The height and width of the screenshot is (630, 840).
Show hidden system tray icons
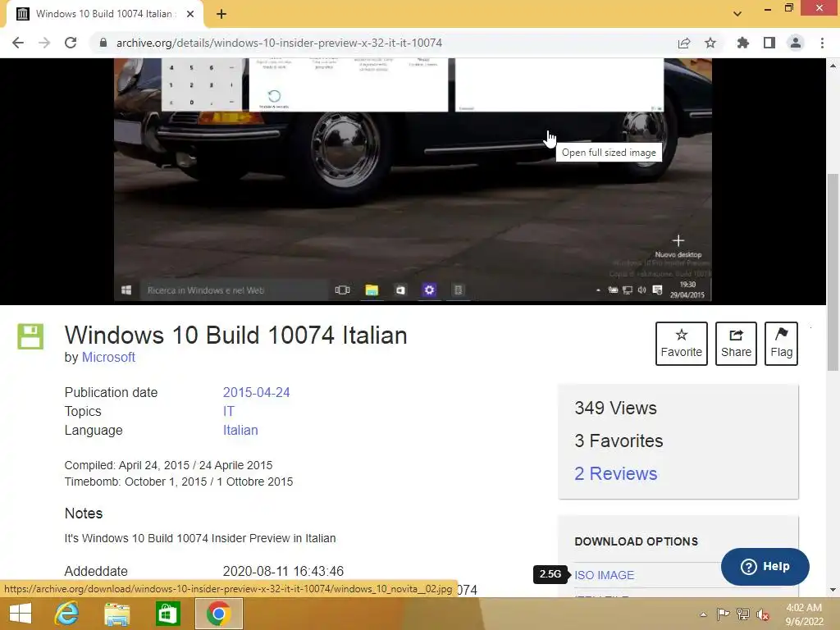[703, 614]
